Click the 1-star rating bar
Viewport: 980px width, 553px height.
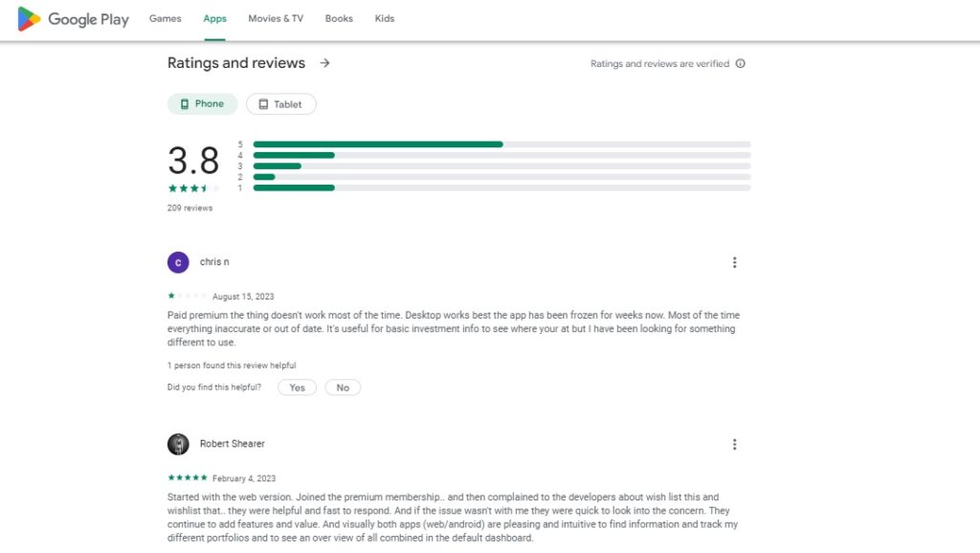coord(501,188)
